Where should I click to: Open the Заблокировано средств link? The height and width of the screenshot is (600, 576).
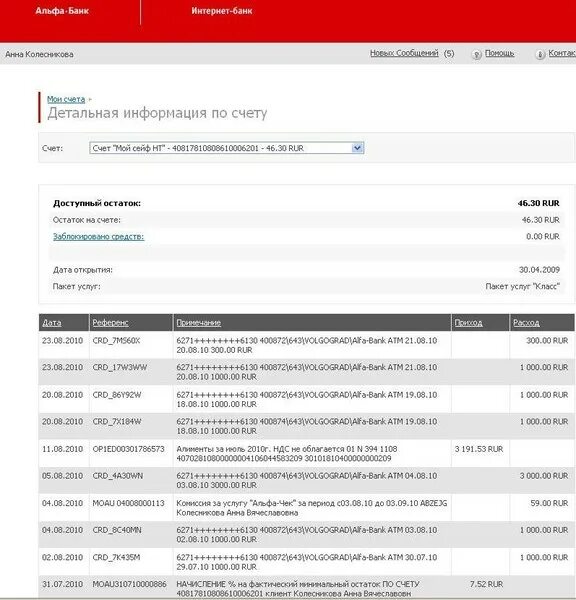[98, 236]
